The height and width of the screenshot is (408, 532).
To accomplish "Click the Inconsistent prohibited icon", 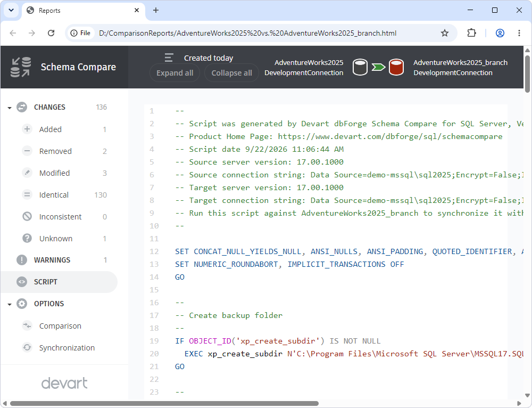I will coord(27,216).
